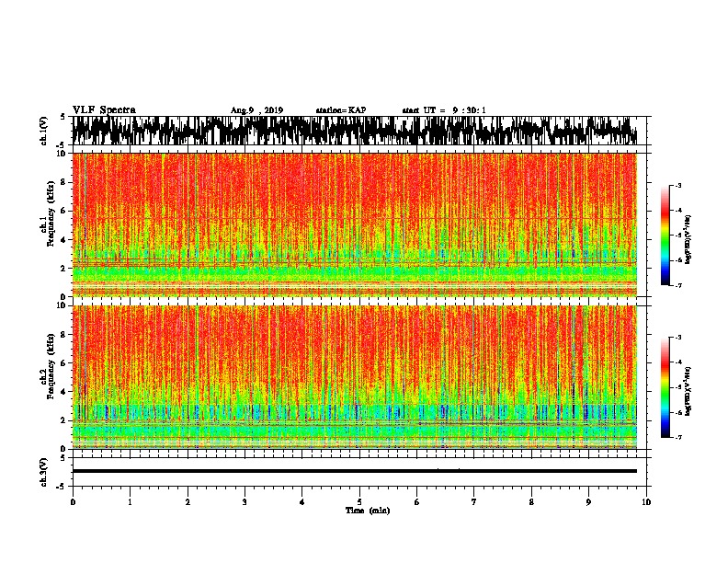Click the time axis tick label "1"
The image size is (728, 563).
point(130,502)
